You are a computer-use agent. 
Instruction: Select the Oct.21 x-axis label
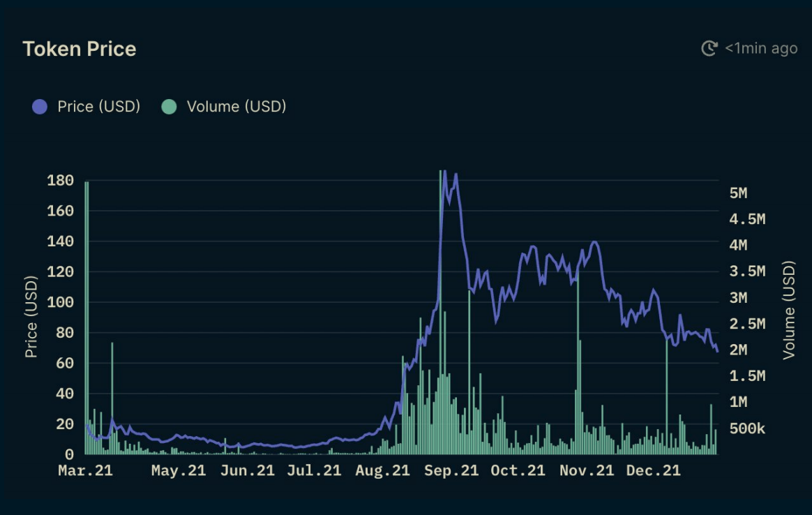point(518,470)
